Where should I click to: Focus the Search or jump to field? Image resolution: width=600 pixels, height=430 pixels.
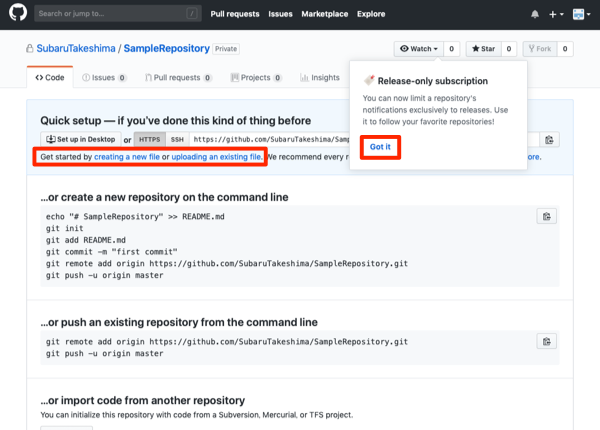pyautogui.click(x=118, y=14)
